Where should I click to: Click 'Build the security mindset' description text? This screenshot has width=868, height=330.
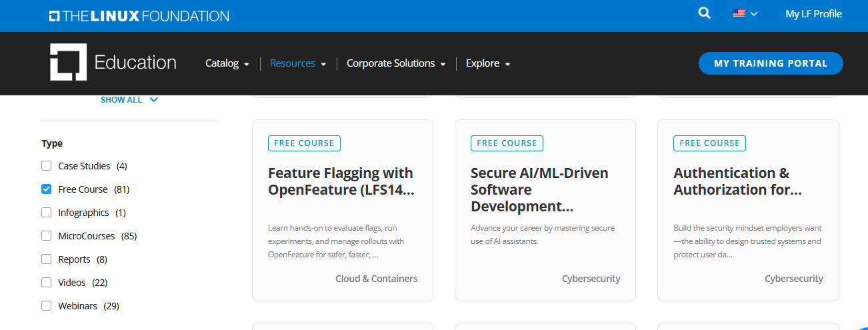pos(747,241)
